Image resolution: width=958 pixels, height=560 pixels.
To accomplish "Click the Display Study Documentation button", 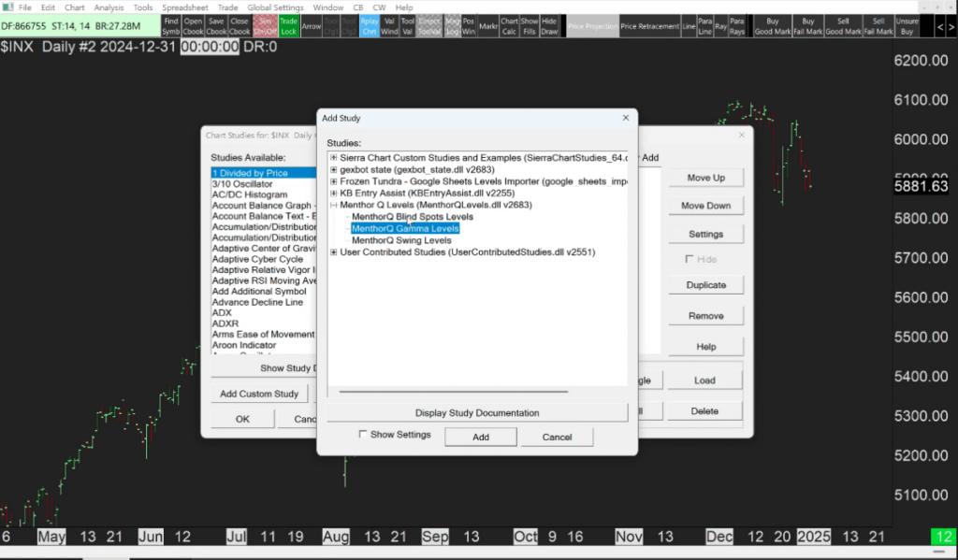I will 477,412.
